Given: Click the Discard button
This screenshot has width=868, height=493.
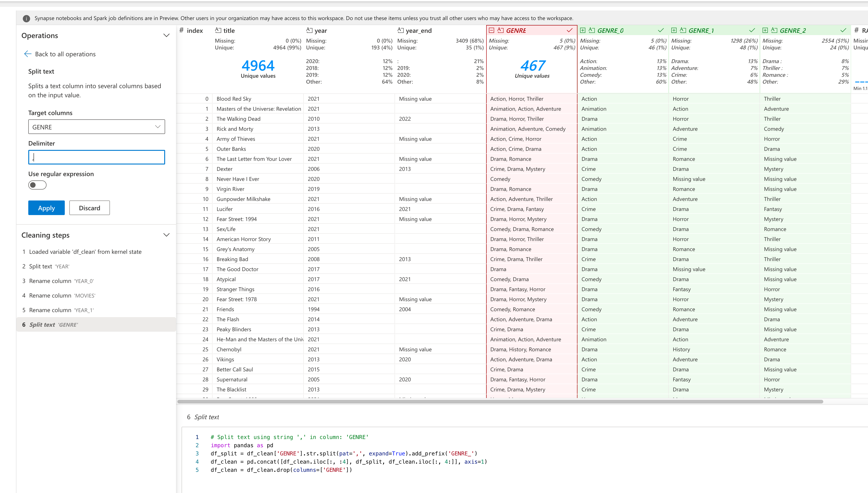Looking at the screenshot, I should point(89,208).
